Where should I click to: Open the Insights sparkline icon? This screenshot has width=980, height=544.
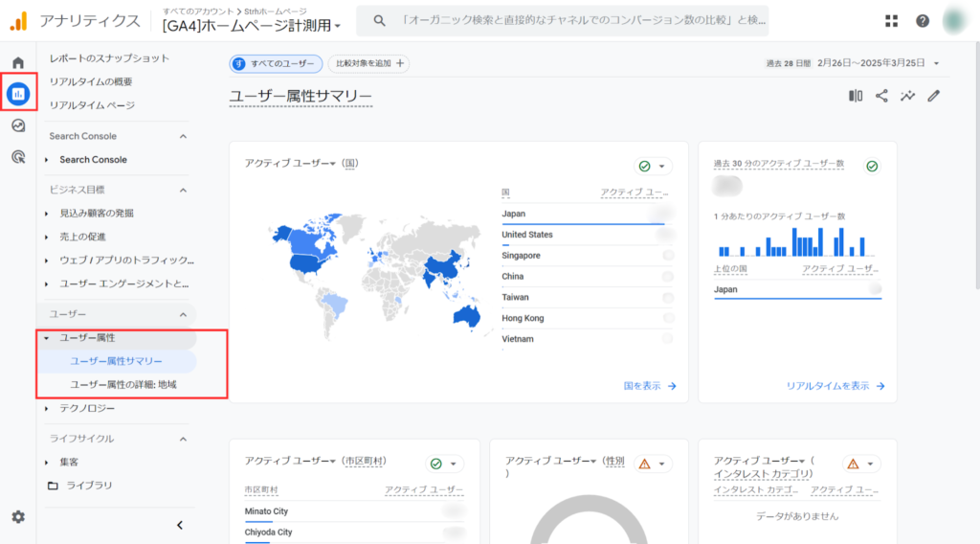(907, 96)
